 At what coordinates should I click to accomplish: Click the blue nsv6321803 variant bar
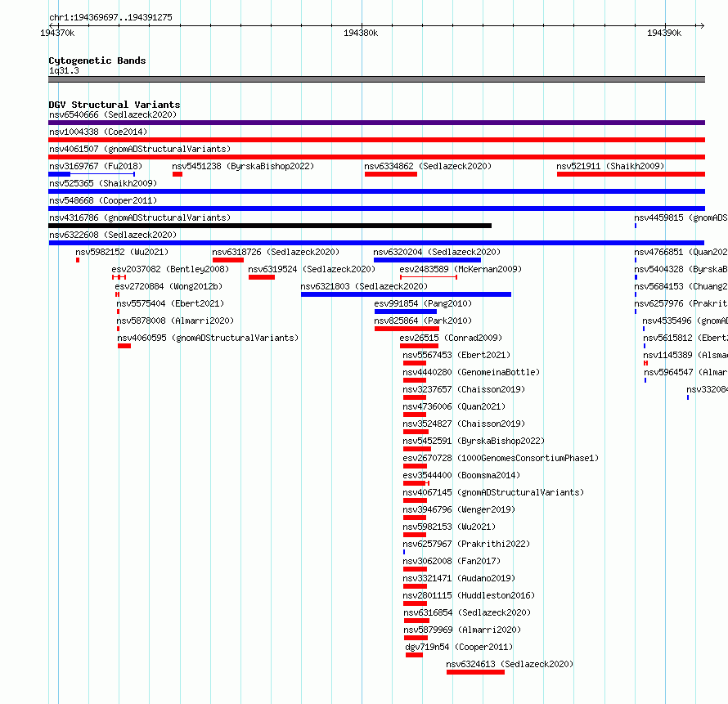pos(406,294)
